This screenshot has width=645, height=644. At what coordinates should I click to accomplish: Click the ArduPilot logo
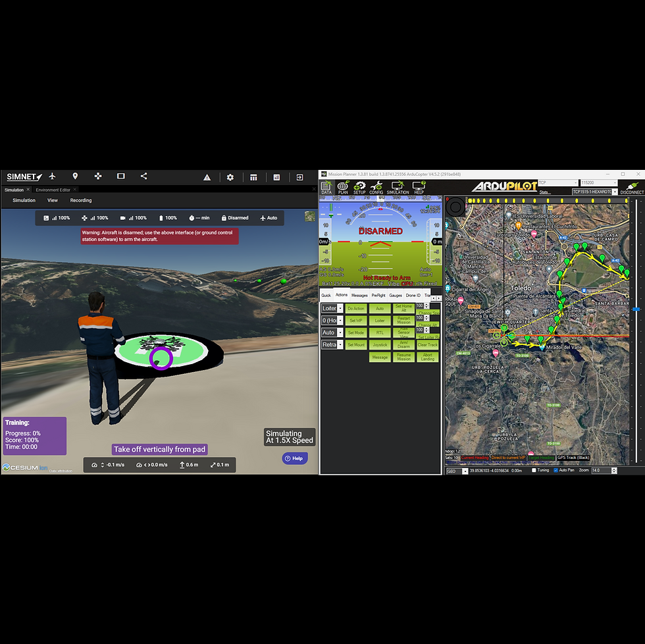pos(504,186)
